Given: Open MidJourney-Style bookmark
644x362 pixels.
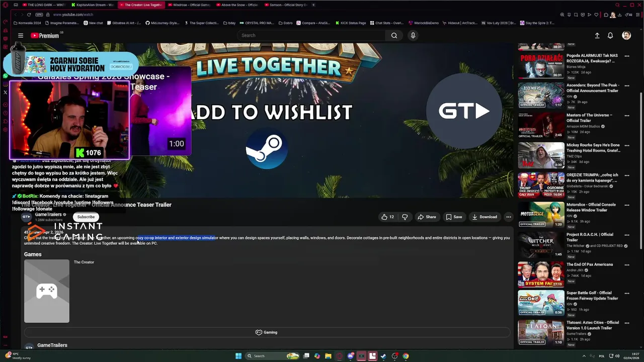Looking at the screenshot, I should (x=162, y=23).
